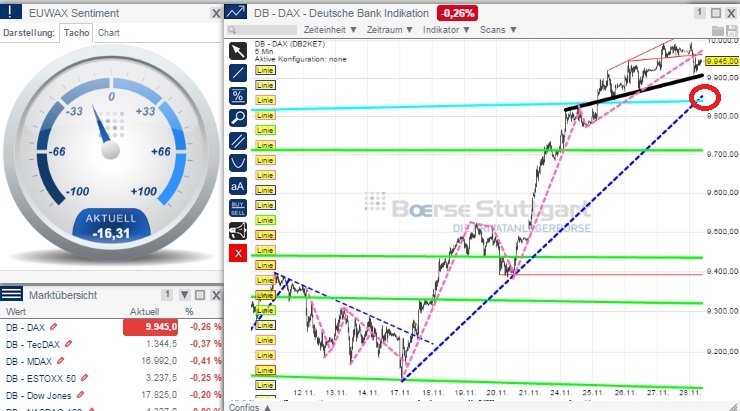Screen dimensions: 740x411
Task: Click the exclamation icon of EUWAX Sentiment
Action: click(x=11, y=11)
